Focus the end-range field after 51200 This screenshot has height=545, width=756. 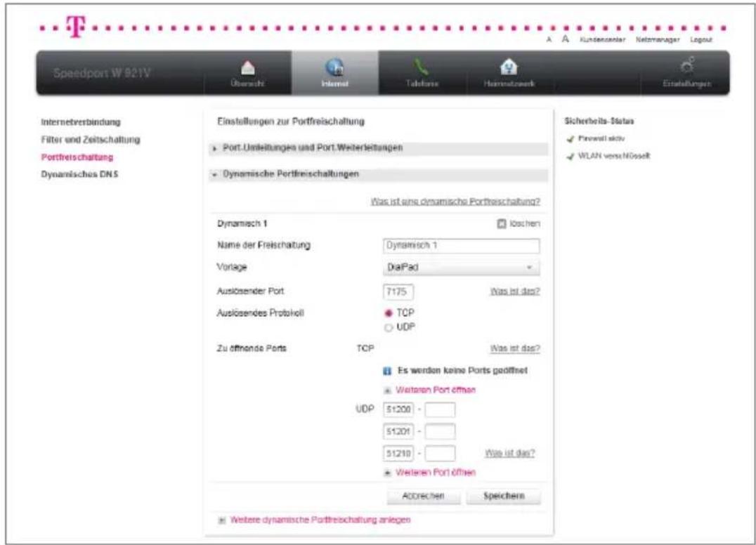pos(440,409)
